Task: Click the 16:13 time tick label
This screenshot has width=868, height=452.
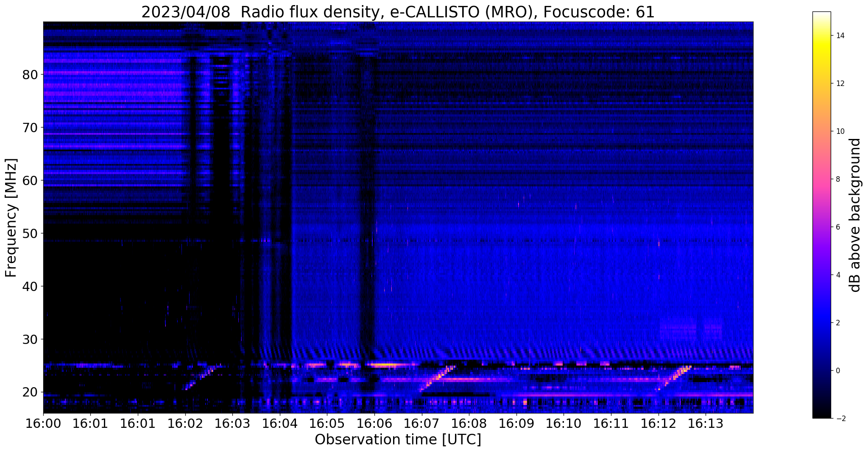Action: (x=705, y=424)
